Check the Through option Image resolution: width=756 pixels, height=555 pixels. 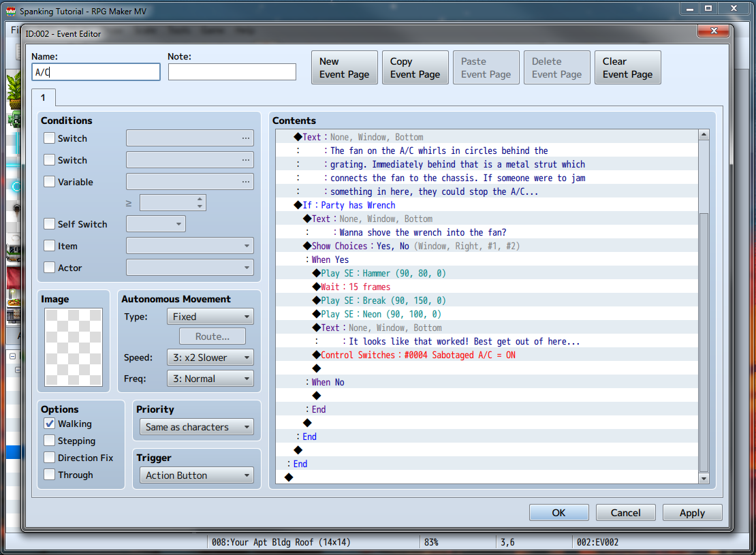[49, 475]
